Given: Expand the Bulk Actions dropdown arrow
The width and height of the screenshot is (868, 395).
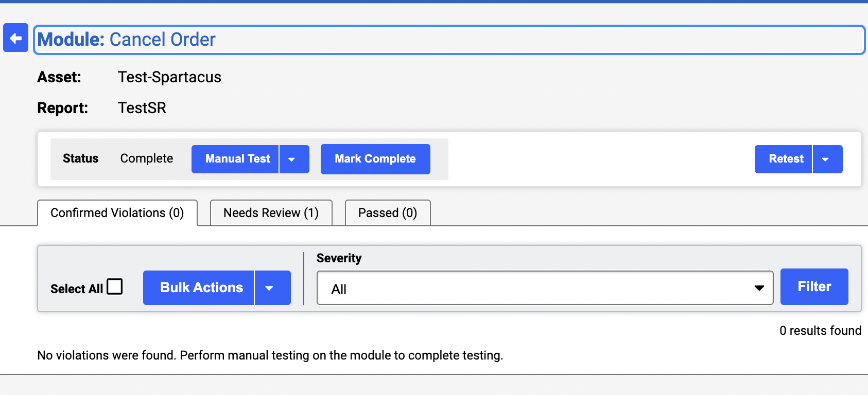Looking at the screenshot, I should point(273,288).
